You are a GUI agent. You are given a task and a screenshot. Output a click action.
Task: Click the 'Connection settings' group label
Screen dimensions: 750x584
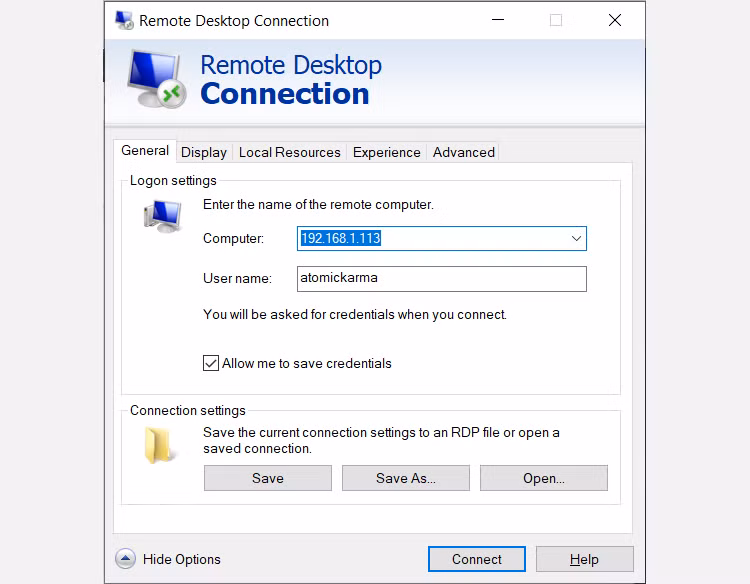tap(188, 411)
